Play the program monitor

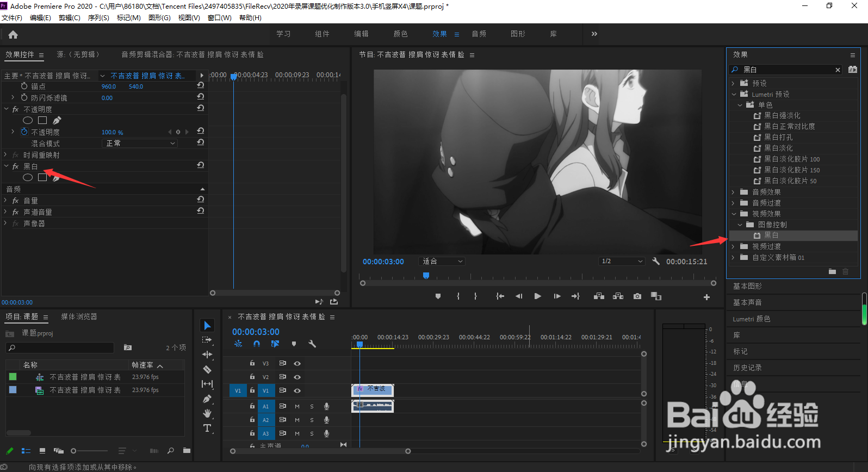pyautogui.click(x=537, y=296)
